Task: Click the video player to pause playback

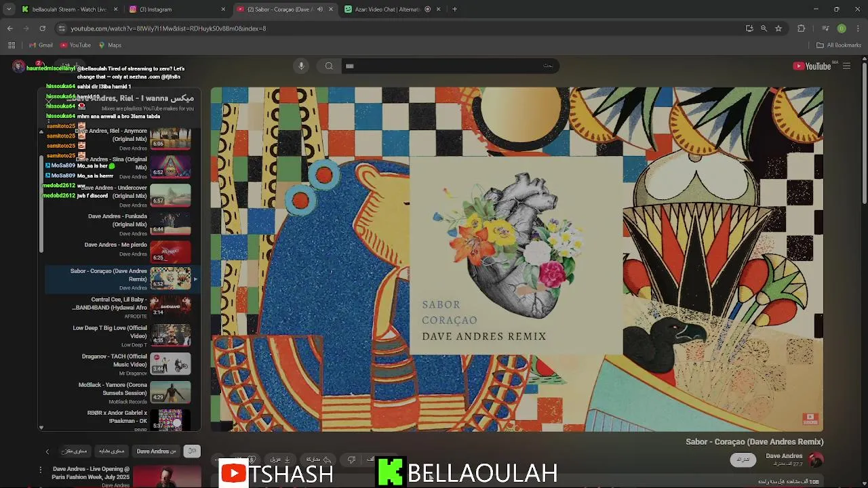Action: pyautogui.click(x=517, y=259)
